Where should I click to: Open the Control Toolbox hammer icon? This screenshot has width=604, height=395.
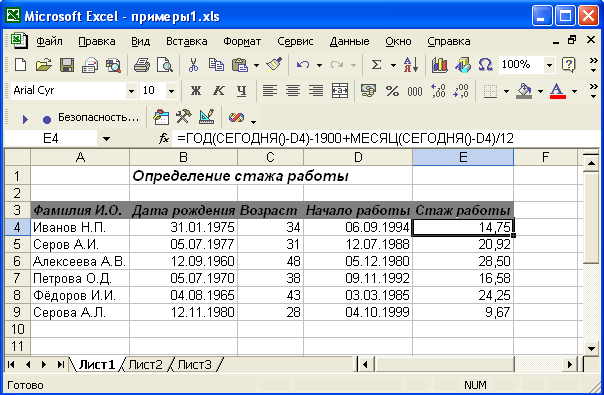pyautogui.click(x=184, y=117)
